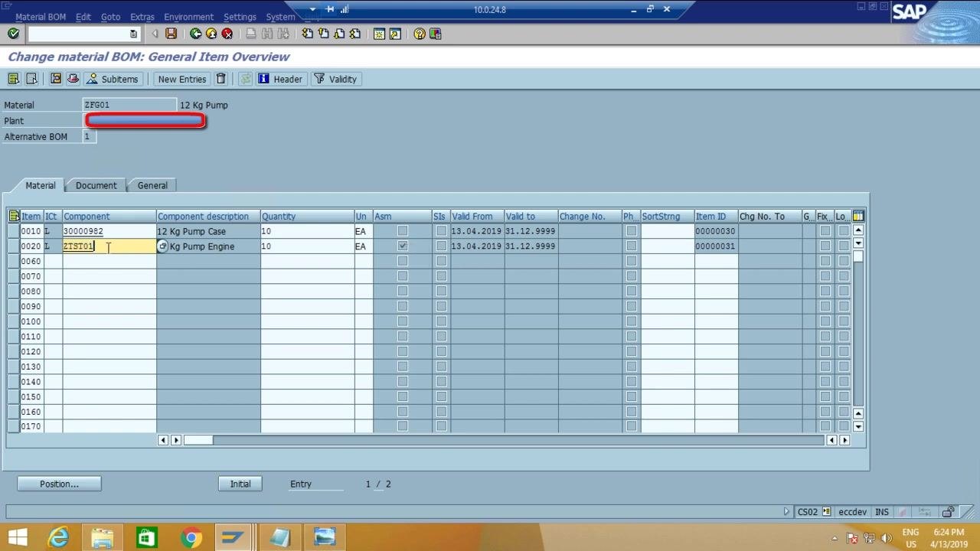Click the Deselect All rows icon
The image size is (980, 551).
[31, 79]
